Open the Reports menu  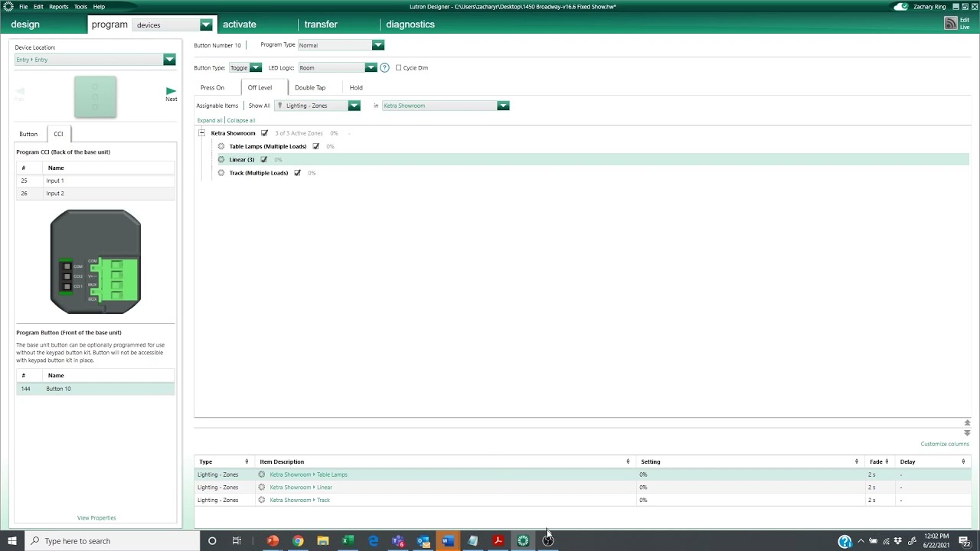coord(58,7)
